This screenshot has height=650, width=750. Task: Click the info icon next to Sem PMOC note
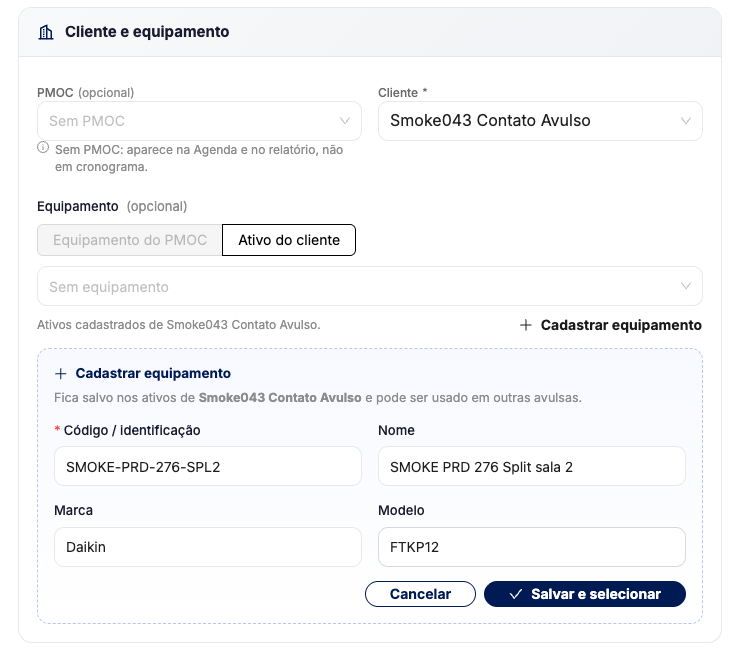pyautogui.click(x=43, y=148)
